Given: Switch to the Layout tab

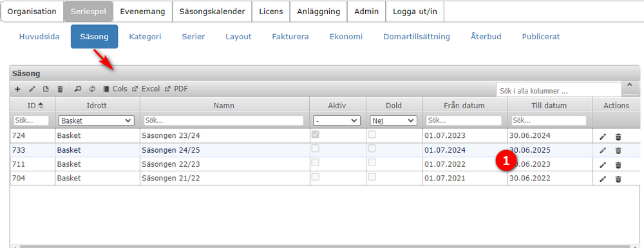Looking at the screenshot, I should tap(238, 37).
